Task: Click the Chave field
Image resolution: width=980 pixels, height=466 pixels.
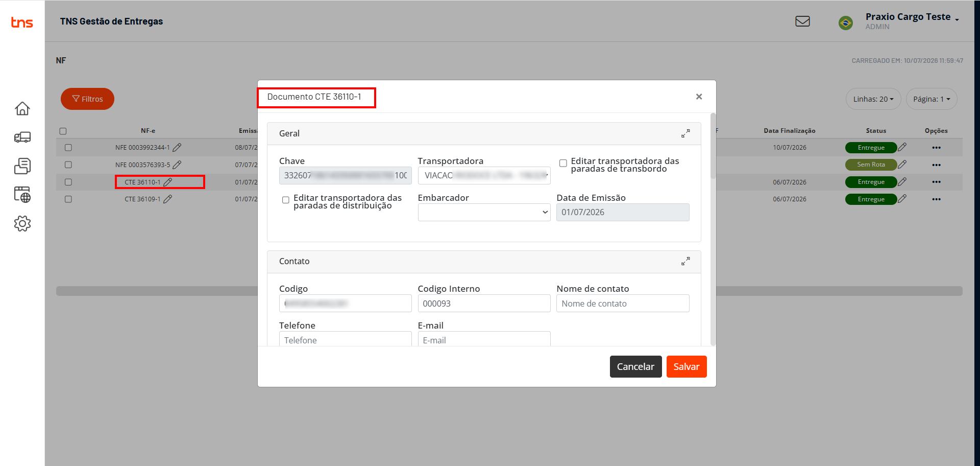Action: point(346,176)
